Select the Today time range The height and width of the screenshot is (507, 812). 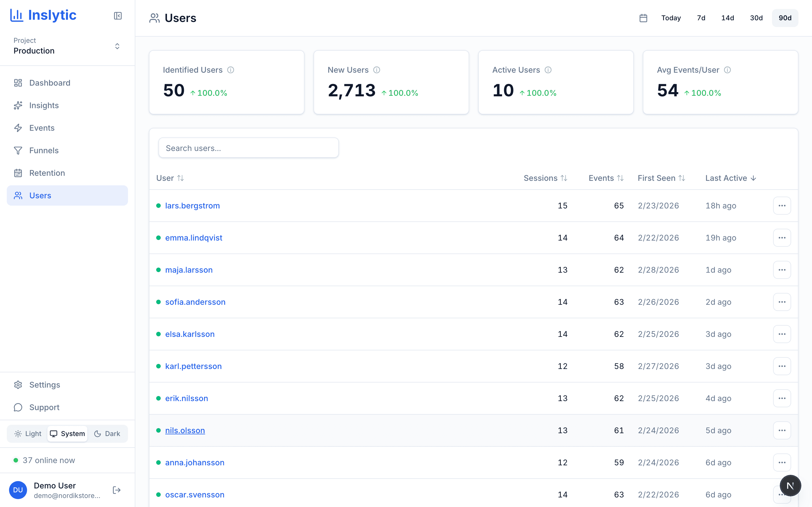tap(670, 18)
